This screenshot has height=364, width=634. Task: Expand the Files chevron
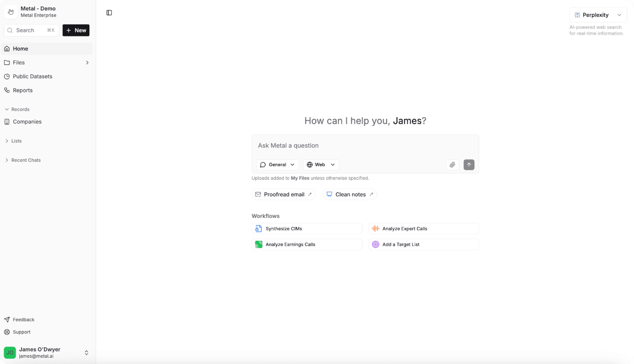coord(87,62)
